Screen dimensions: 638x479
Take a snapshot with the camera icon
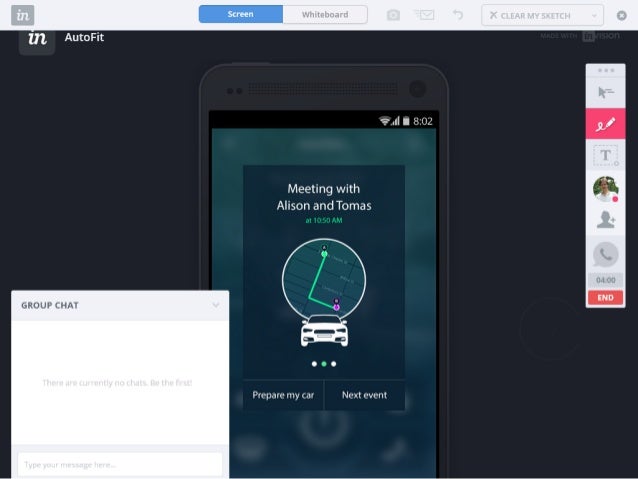(x=393, y=15)
